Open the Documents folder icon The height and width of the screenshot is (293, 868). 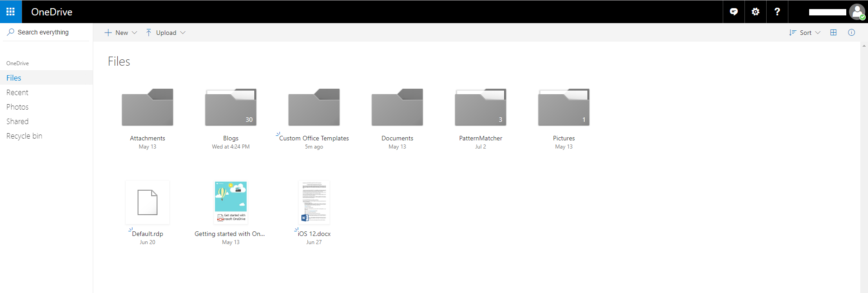tap(397, 107)
